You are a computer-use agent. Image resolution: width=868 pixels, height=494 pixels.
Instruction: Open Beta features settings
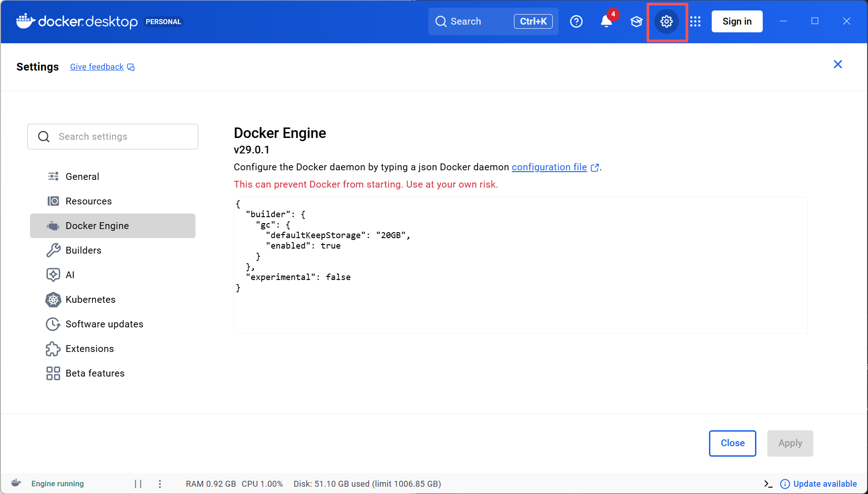[113, 373]
